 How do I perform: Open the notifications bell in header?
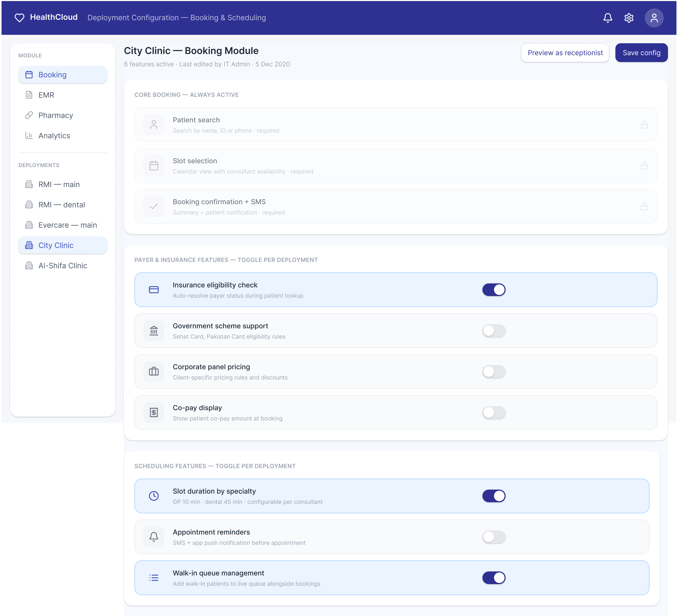click(608, 17)
